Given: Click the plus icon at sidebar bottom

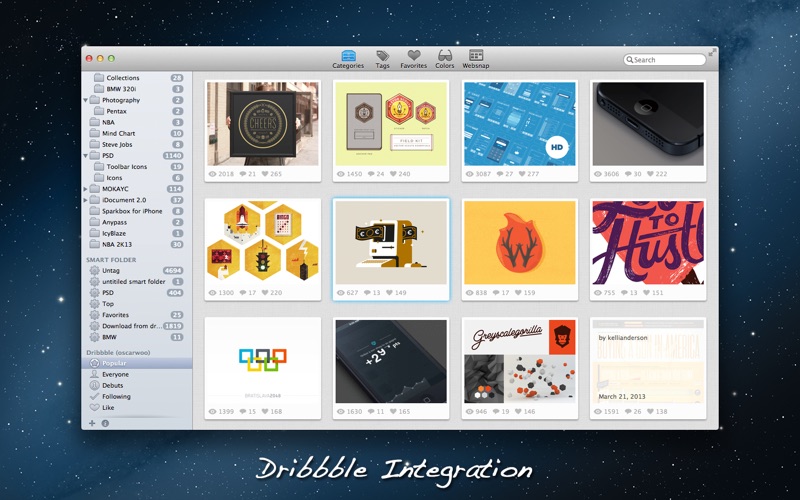Looking at the screenshot, I should (92, 423).
